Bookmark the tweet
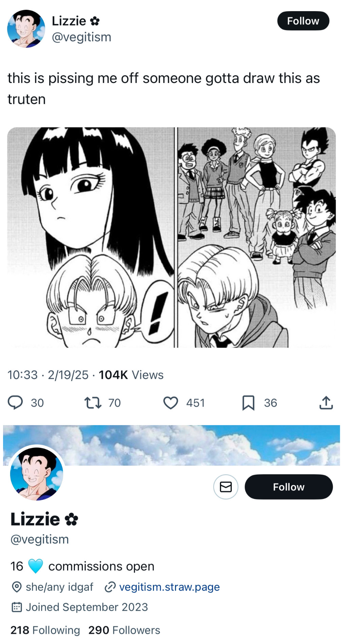Screen dimensions: 352x644 [x=248, y=403]
